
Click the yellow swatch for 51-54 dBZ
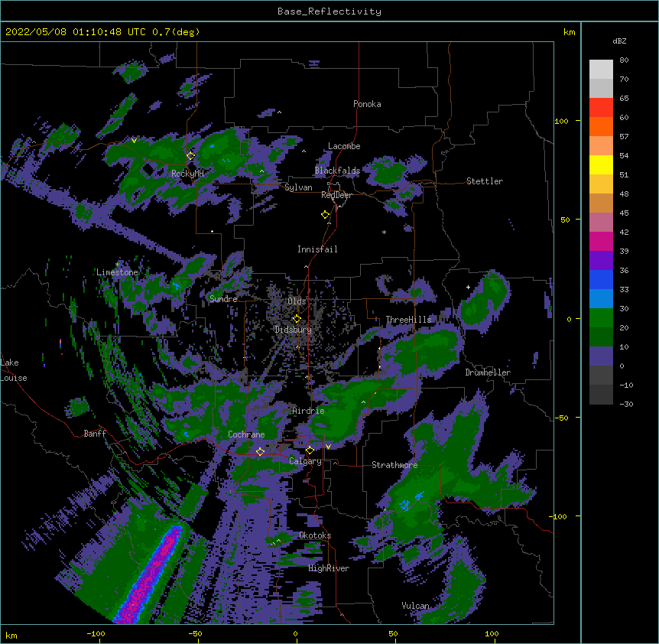(601, 164)
